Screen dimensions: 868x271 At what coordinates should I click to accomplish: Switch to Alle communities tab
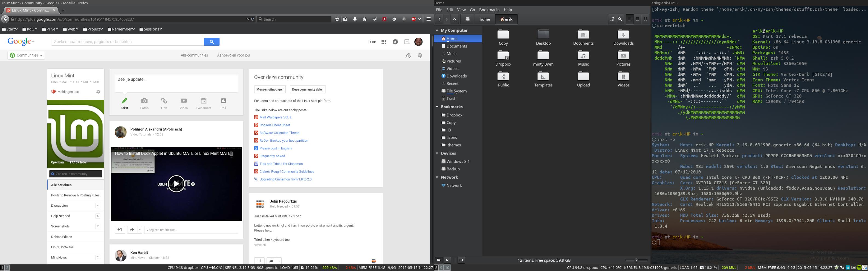point(194,55)
